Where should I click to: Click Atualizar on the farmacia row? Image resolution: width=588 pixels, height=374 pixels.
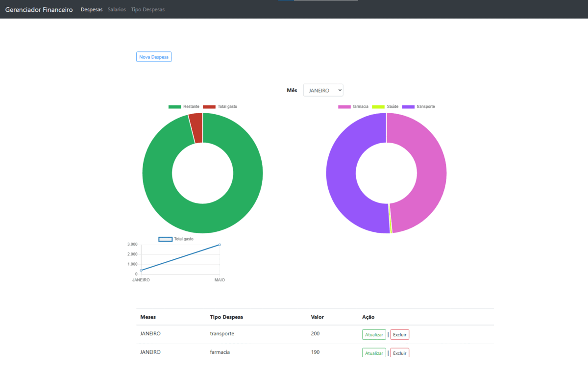click(374, 352)
